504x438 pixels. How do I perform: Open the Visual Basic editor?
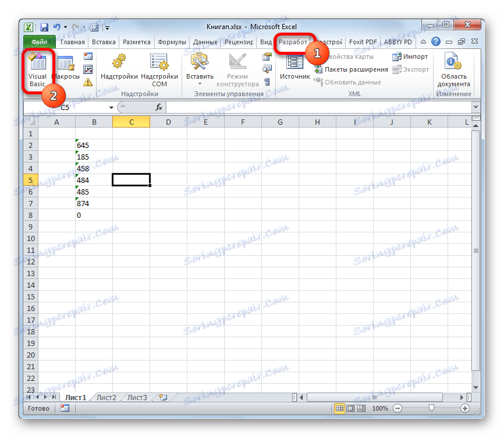(38, 70)
